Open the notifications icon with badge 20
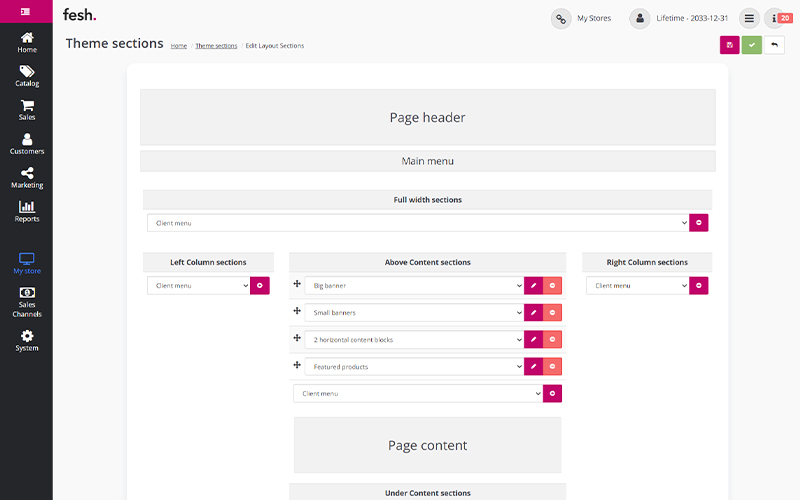The width and height of the screenshot is (800, 500). [x=776, y=18]
